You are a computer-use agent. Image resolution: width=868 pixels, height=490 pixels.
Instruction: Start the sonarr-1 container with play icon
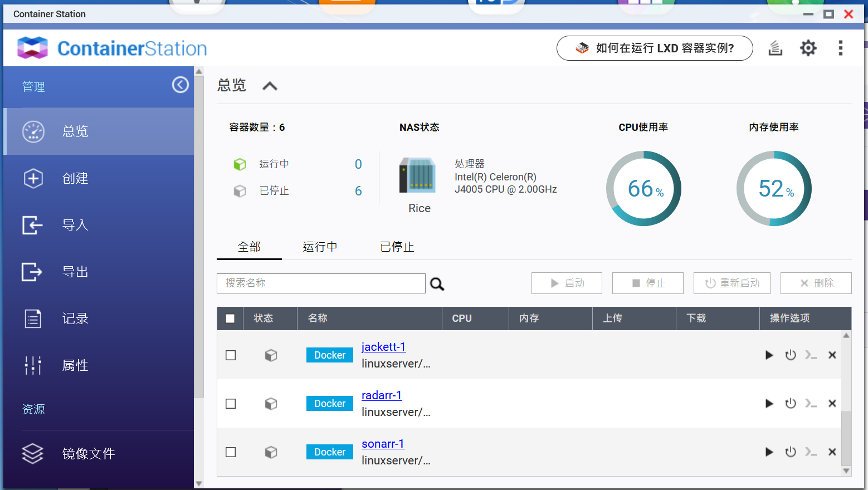[x=769, y=452]
